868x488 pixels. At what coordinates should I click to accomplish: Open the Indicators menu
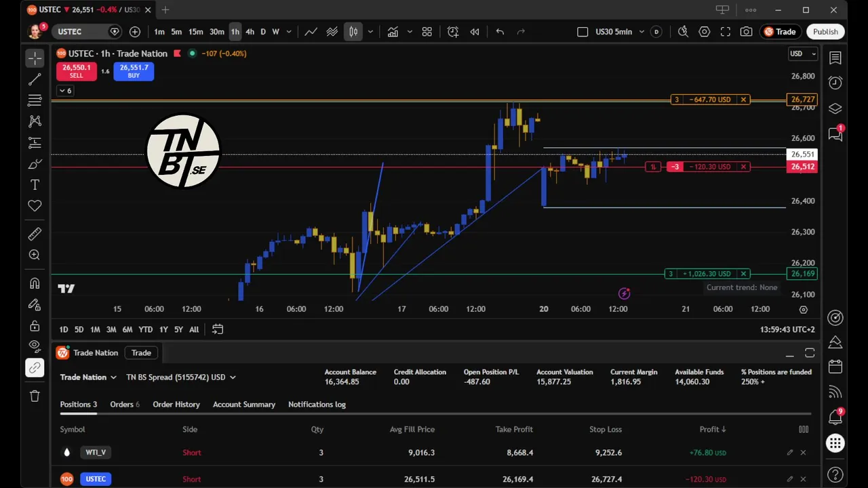pos(393,32)
